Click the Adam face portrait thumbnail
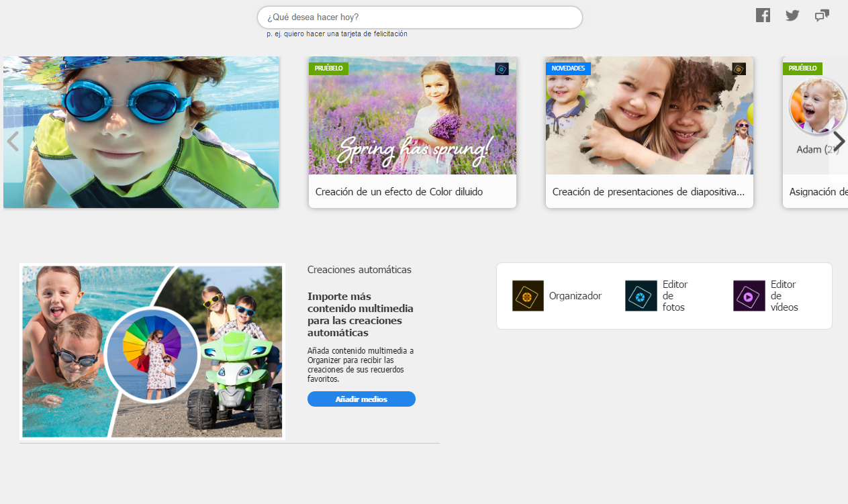 pos(817,106)
